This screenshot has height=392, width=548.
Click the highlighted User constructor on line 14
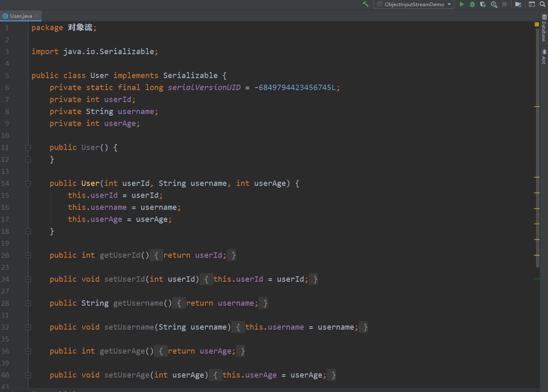(x=91, y=183)
